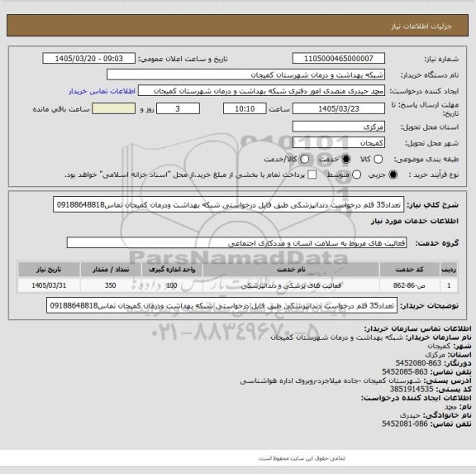Image resolution: width=476 pixels, height=474 pixels.
Task: Click the buyer organization name field
Action: coord(246,74)
